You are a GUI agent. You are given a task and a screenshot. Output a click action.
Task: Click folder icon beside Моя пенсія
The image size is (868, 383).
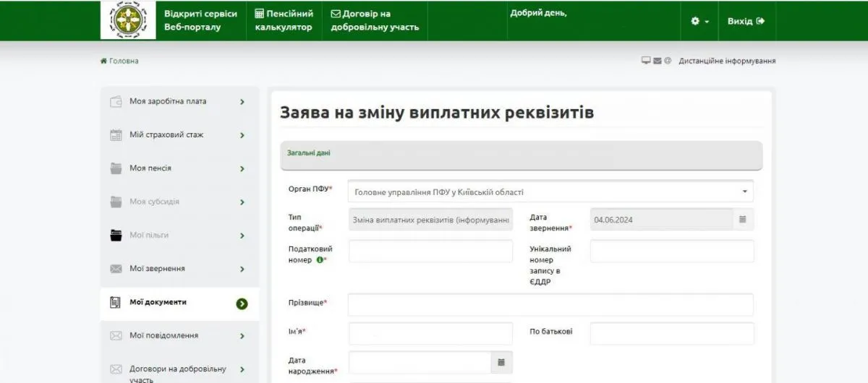[x=116, y=168]
